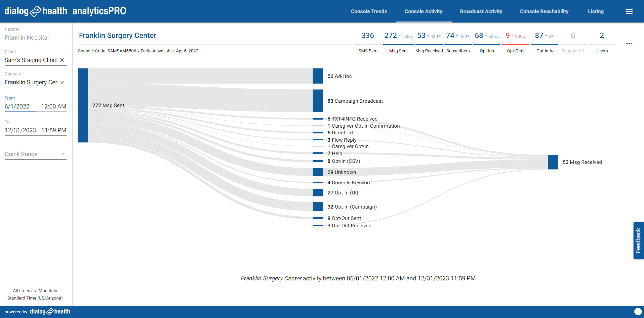644x318 pixels.
Task: Click the 6 Direct Txt label
Action: tap(340, 133)
